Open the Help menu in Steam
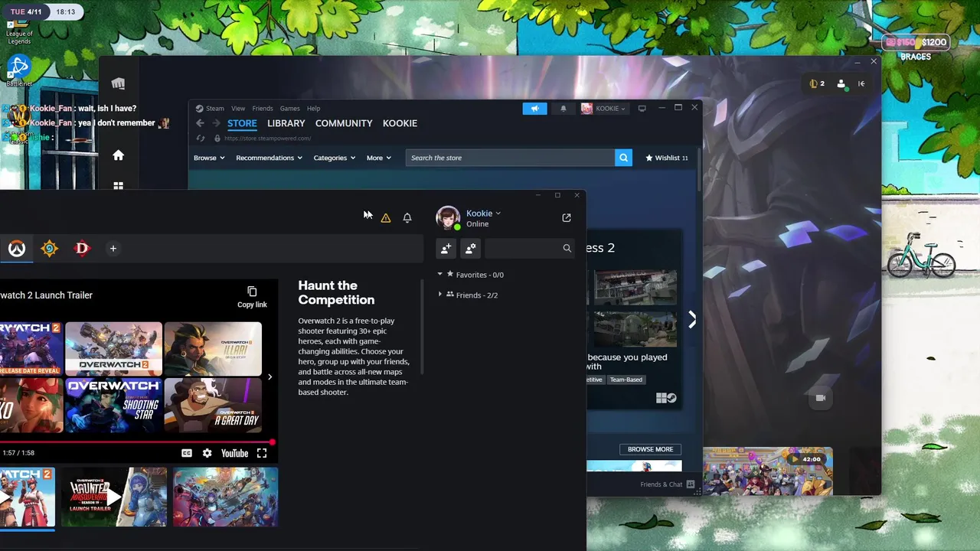This screenshot has height=551, width=980. (313, 109)
